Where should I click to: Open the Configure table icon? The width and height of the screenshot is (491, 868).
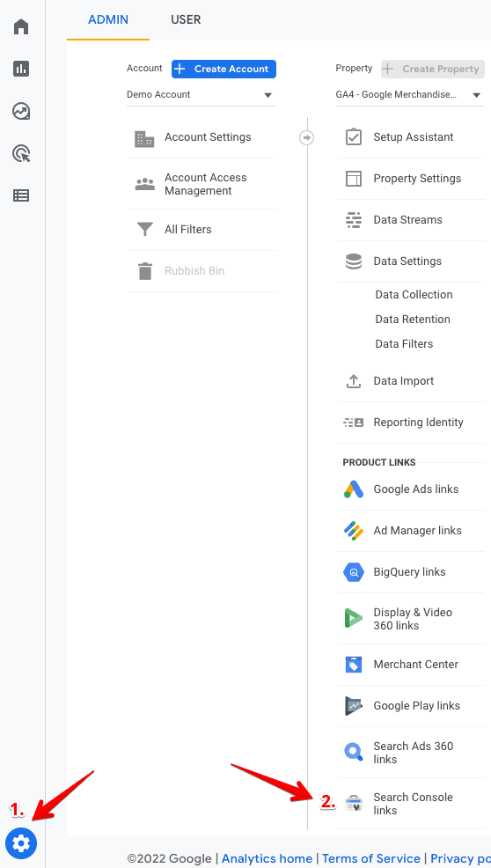(x=21, y=195)
